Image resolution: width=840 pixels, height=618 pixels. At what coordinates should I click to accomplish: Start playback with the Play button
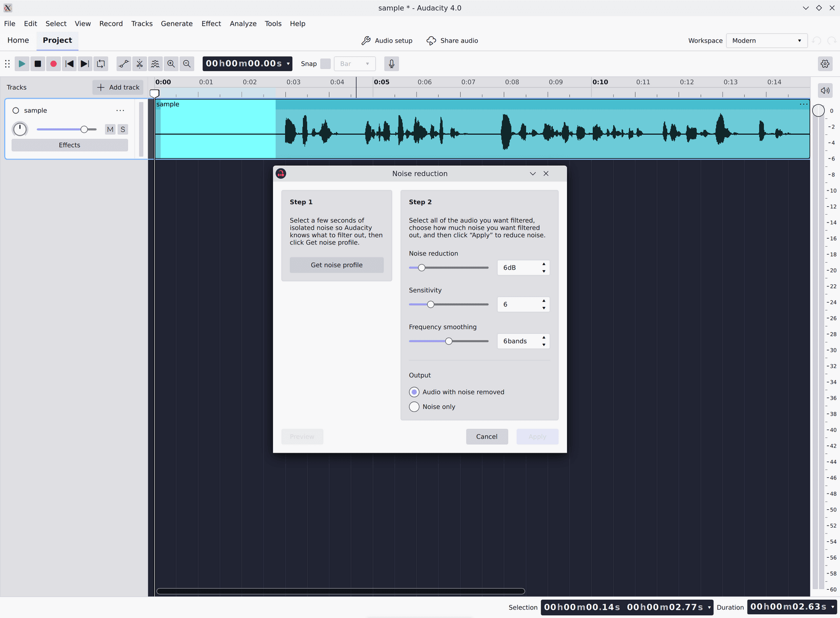click(x=22, y=64)
